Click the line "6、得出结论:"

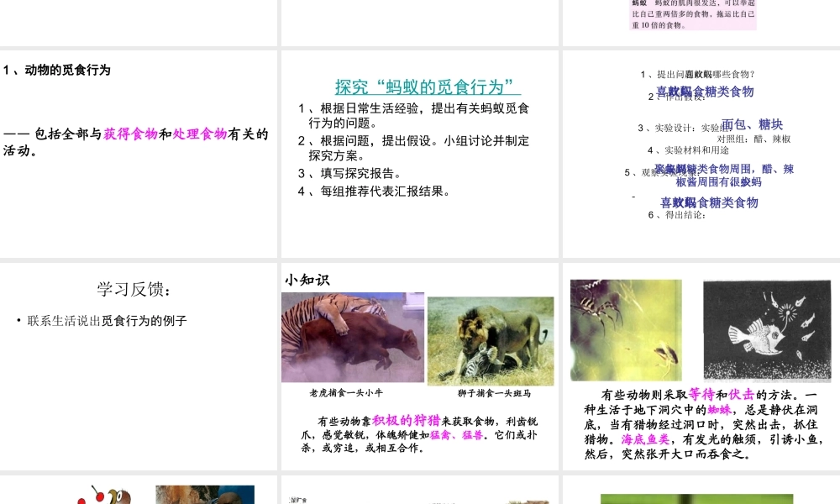point(676,215)
